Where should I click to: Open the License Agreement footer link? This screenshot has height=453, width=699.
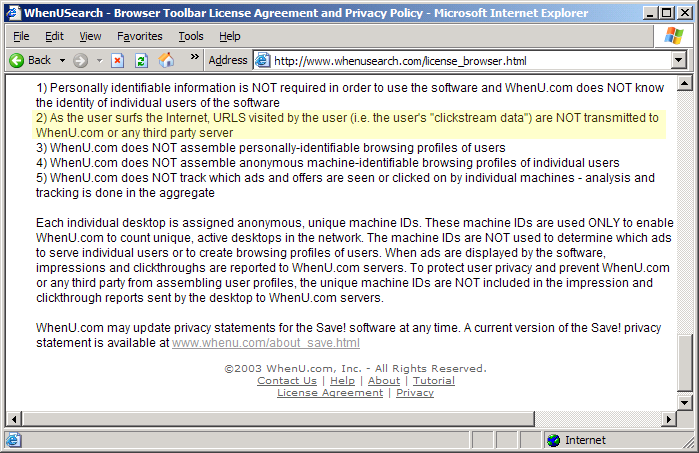(x=330, y=393)
